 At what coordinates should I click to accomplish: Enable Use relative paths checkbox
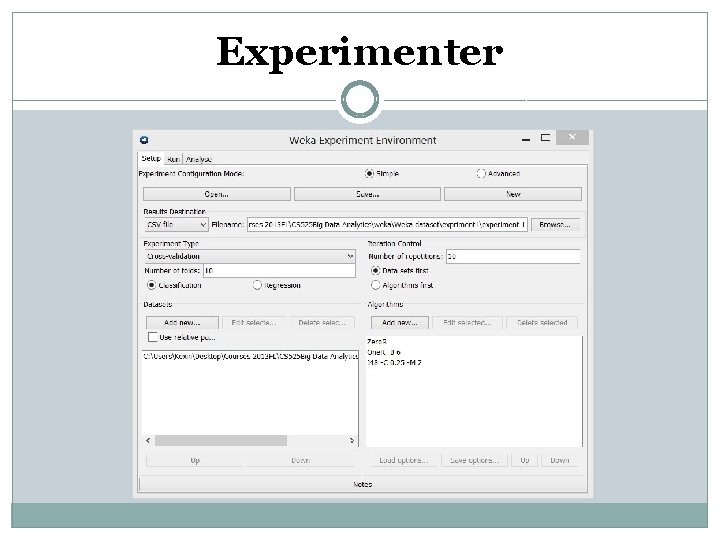152,338
